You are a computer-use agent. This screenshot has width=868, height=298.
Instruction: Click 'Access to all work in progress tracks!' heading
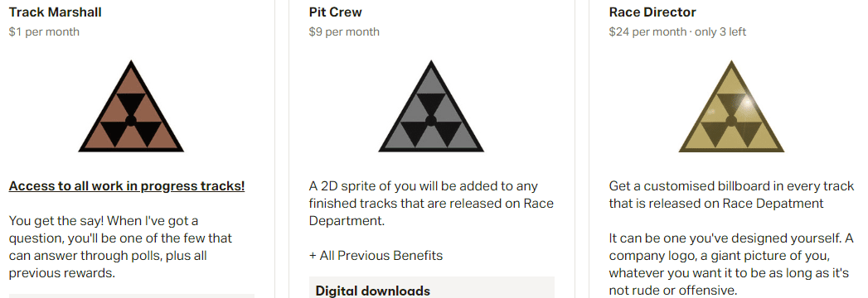(127, 186)
